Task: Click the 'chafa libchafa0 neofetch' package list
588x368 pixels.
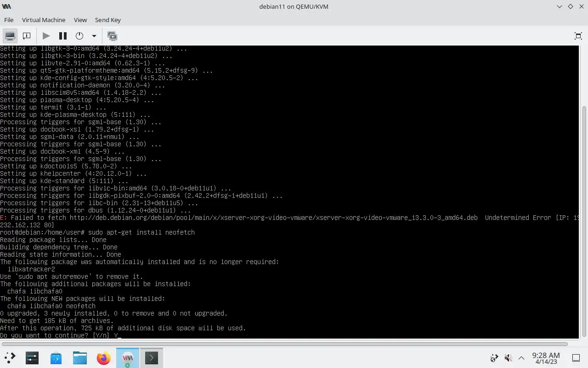Action: click(51, 306)
